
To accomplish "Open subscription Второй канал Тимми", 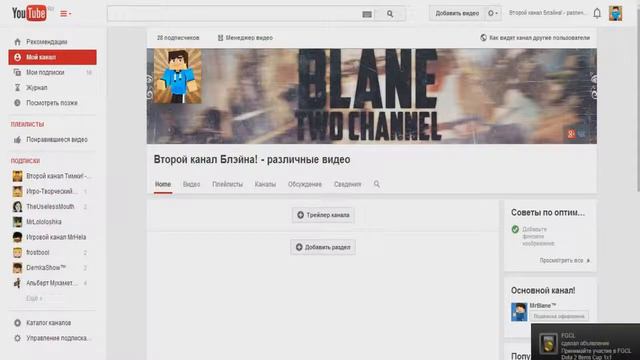I will click(52, 176).
